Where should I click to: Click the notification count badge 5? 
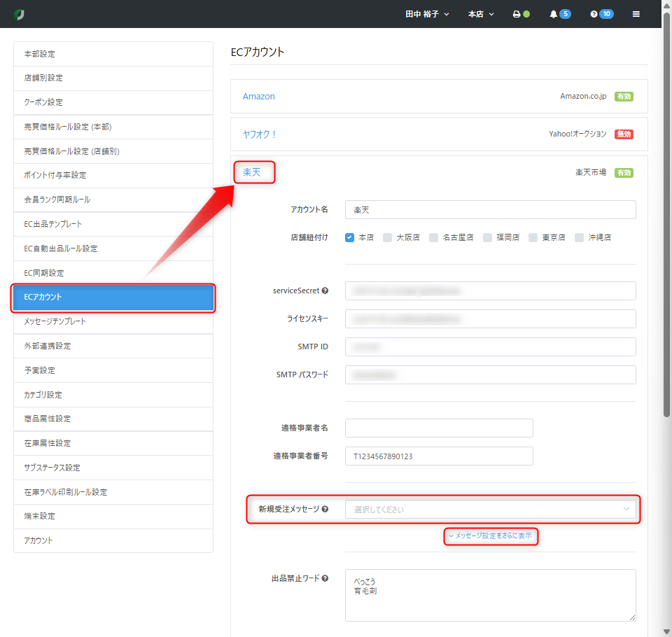click(x=566, y=14)
